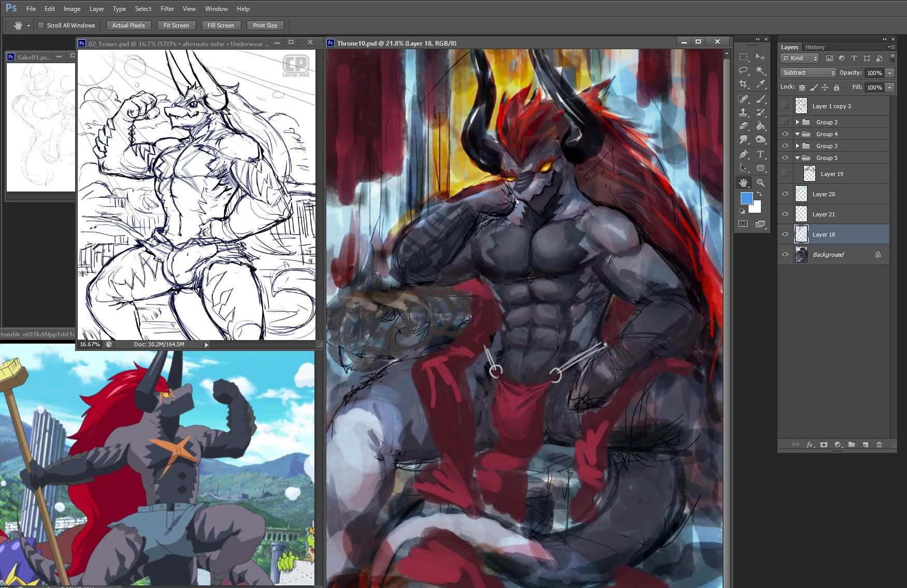Create a new layer

point(865,445)
